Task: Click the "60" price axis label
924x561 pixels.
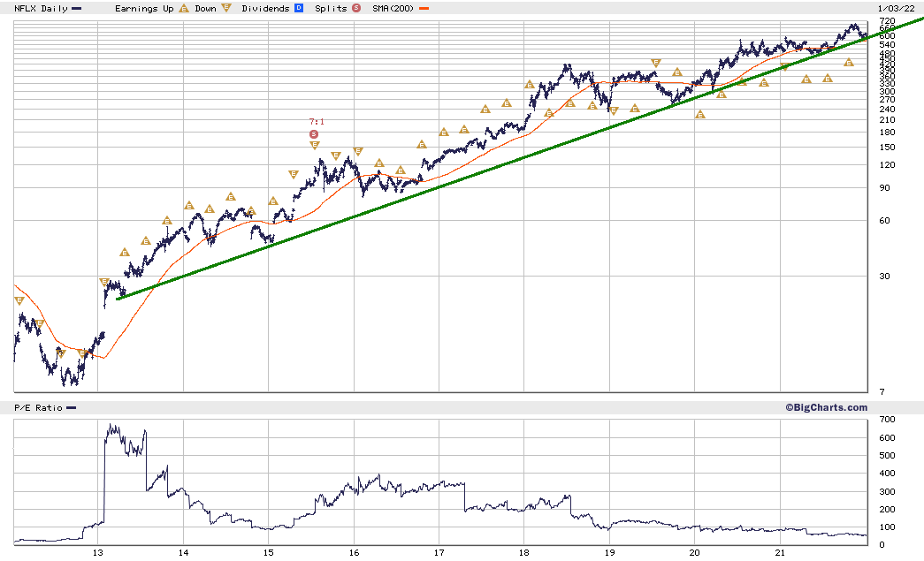Action: pyautogui.click(x=884, y=221)
